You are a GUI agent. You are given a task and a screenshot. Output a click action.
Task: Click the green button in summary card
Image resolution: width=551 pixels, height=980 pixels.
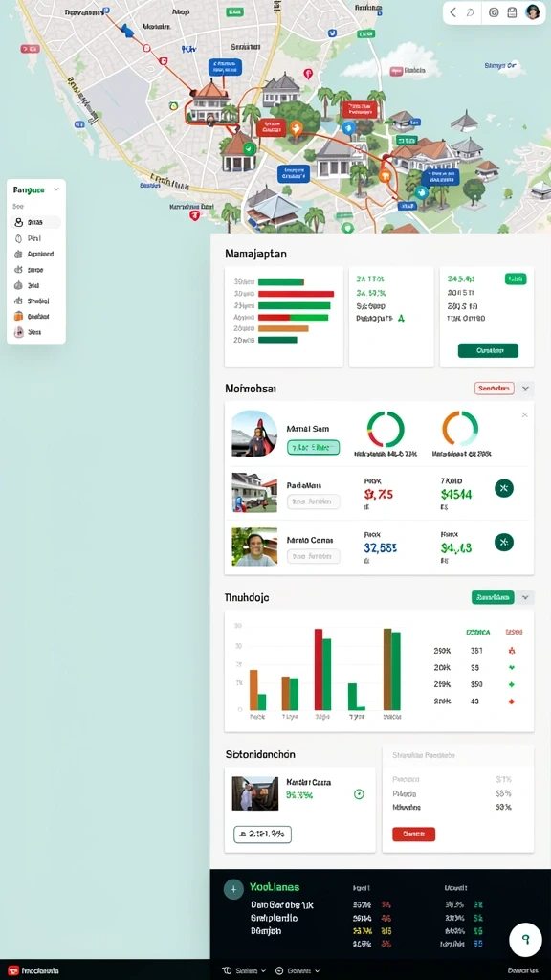488,350
